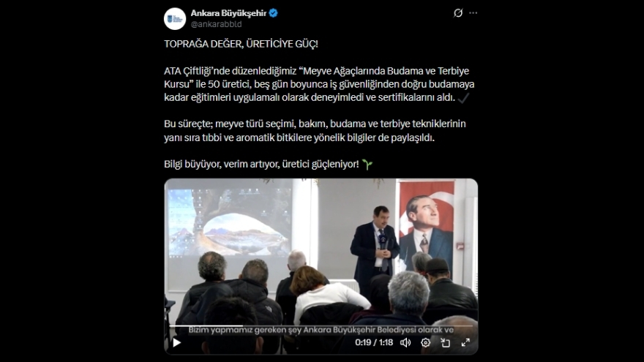The image size is (644, 362).
Task: Open the three-dot more options menu
Action: pos(473,13)
